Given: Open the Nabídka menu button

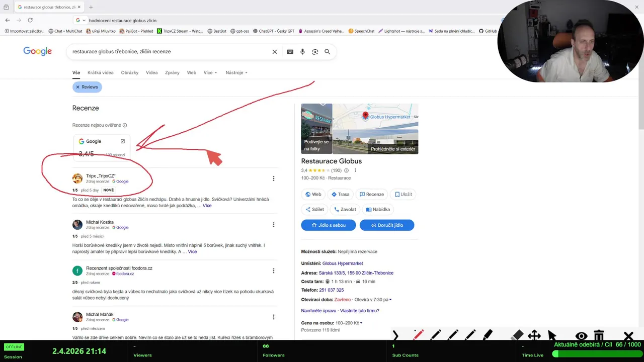Looking at the screenshot, I should tap(377, 209).
